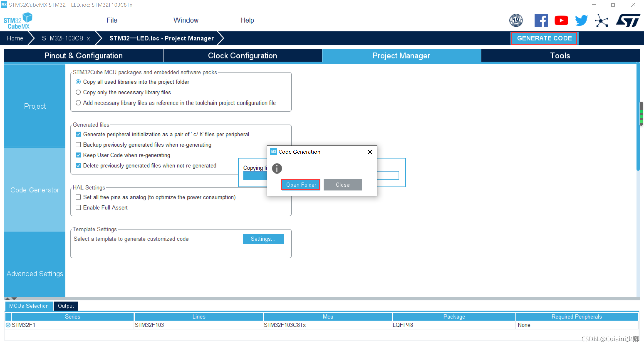Click the ST community network star icon
The height and width of the screenshot is (345, 644).
click(x=602, y=21)
